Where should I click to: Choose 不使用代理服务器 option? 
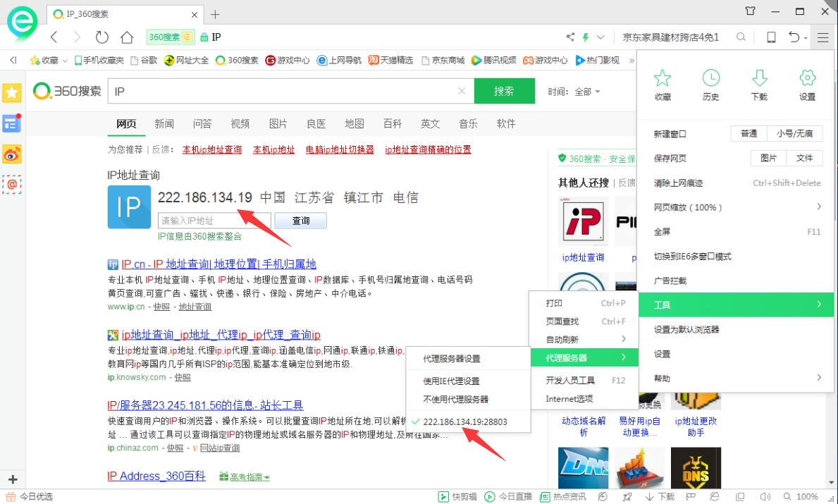pos(456,399)
